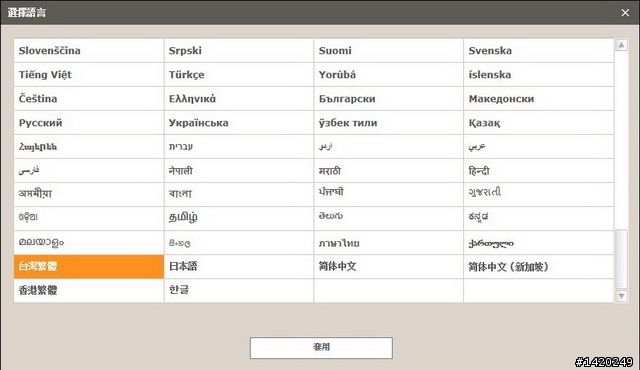Select 简体中文 (新加坡) option

[539, 267]
